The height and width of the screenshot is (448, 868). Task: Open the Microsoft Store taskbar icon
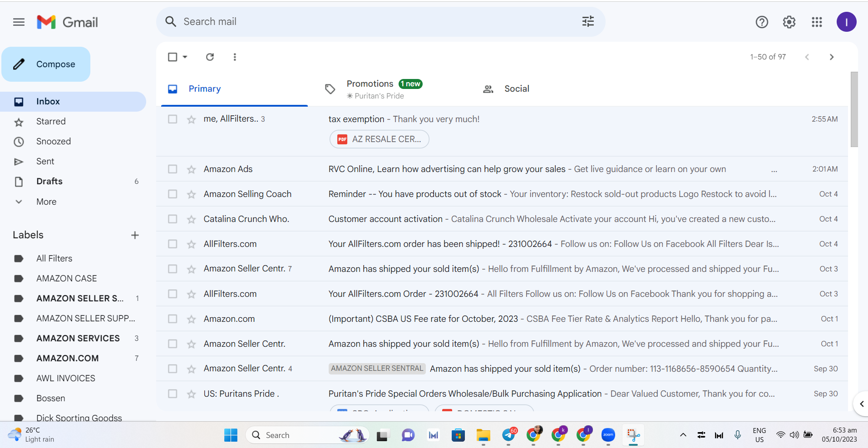coord(459,435)
